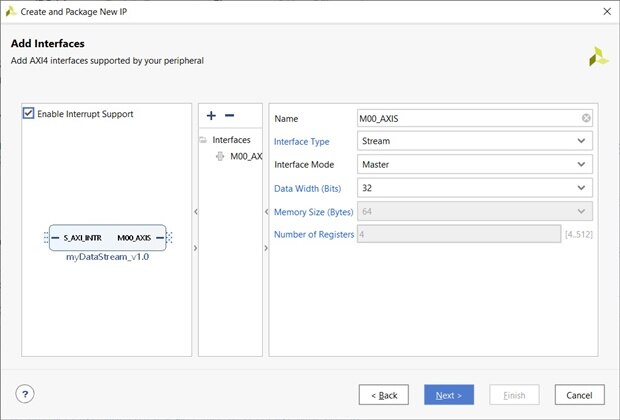Screen dimensions: 620x420
Task: Click the S_AXI_INTR port on block diagram
Action: [82, 238]
